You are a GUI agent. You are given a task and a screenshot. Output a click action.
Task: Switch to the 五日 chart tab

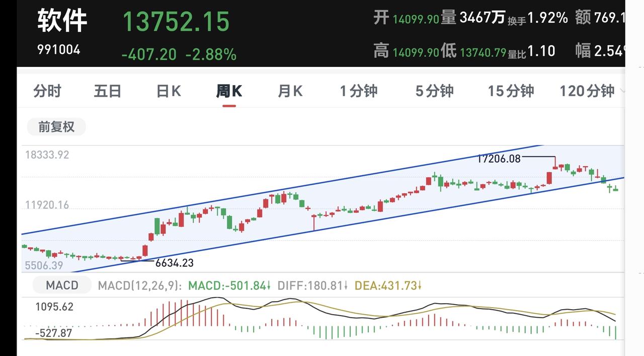[108, 91]
